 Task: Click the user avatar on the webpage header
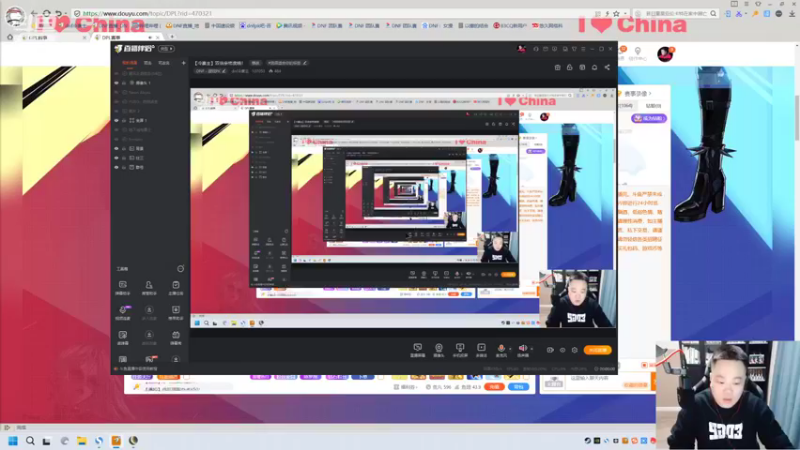(x=665, y=54)
